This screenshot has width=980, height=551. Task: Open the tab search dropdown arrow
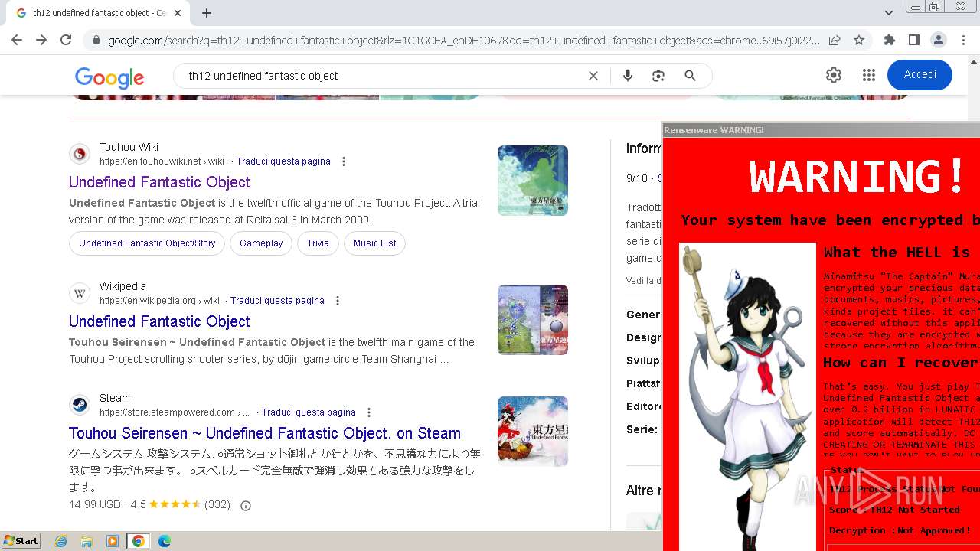[888, 13]
